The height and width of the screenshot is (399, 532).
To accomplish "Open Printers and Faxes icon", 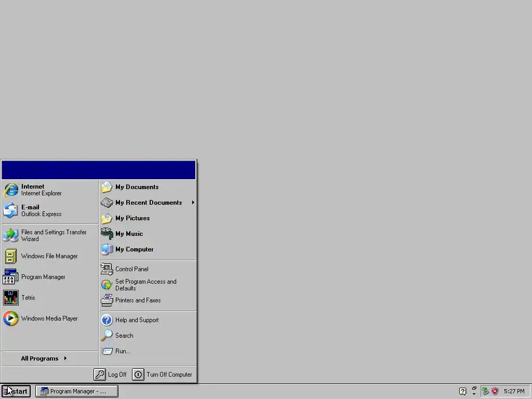I will pos(107,300).
